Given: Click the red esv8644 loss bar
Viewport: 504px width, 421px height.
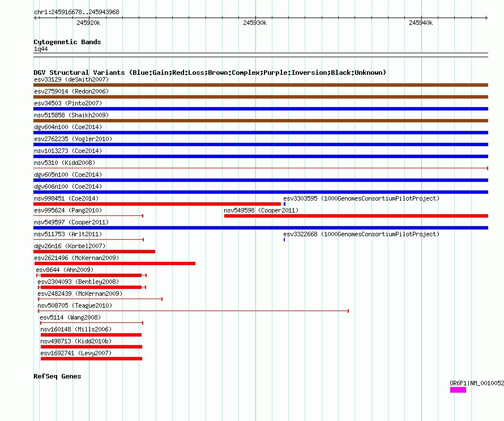Looking at the screenshot, I should pyautogui.click(x=91, y=275).
